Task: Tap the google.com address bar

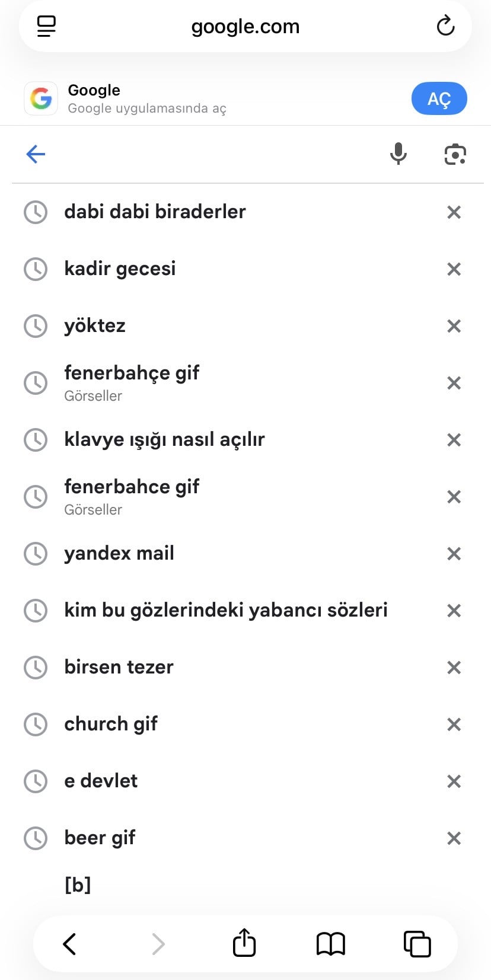Action: (x=245, y=27)
